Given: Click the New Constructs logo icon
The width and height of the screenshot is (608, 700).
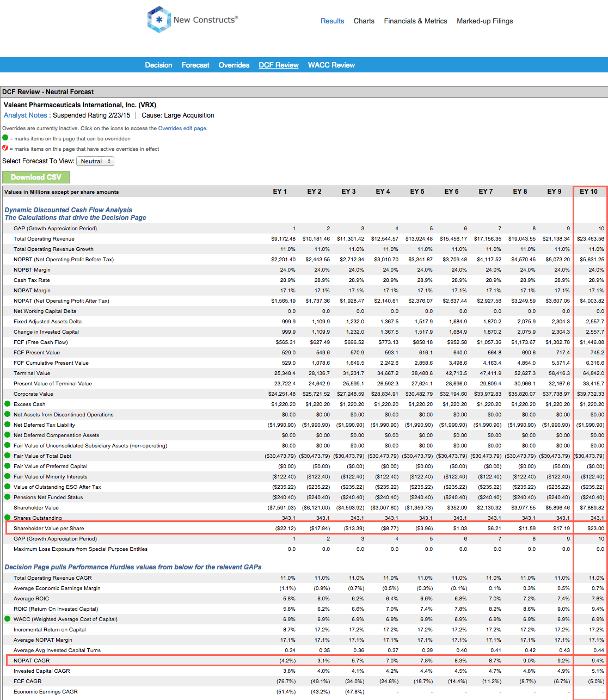Looking at the screenshot, I should point(159,20).
